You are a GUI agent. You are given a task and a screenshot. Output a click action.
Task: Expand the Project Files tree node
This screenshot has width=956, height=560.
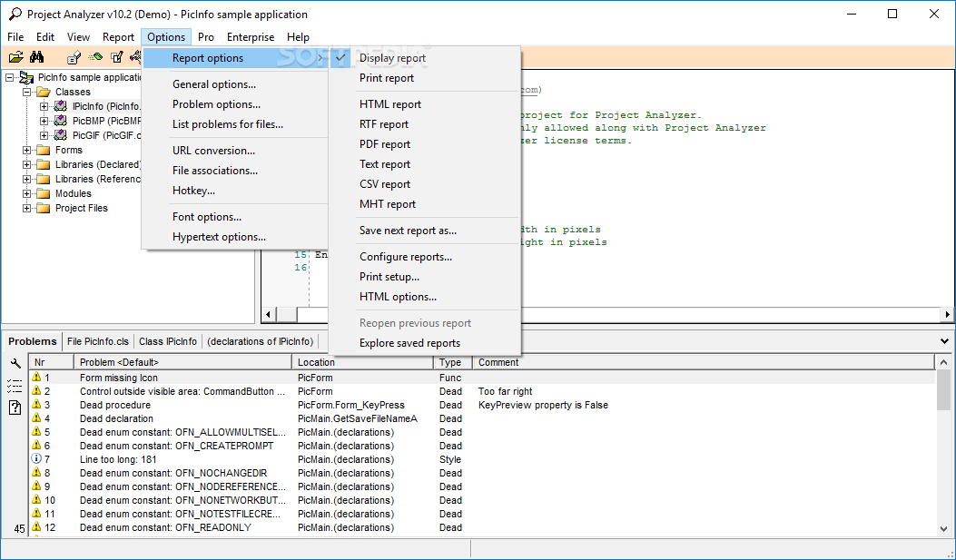pyautogui.click(x=27, y=209)
